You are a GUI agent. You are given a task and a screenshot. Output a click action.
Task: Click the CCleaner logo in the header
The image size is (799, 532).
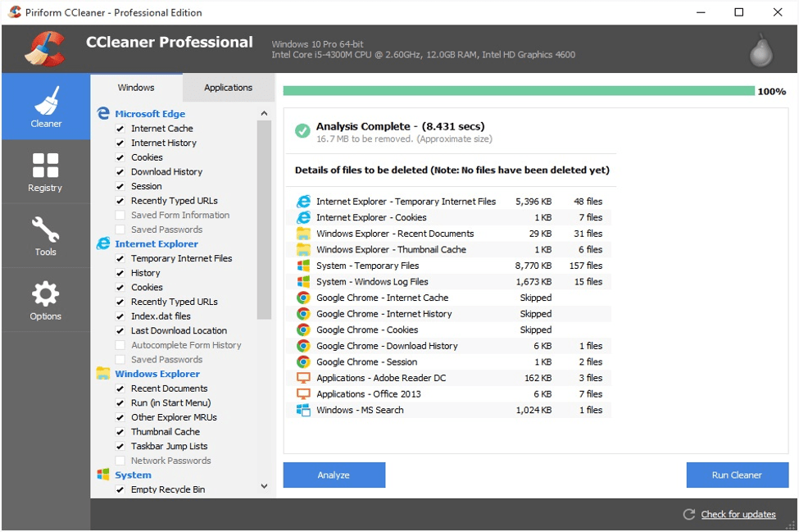47,45
